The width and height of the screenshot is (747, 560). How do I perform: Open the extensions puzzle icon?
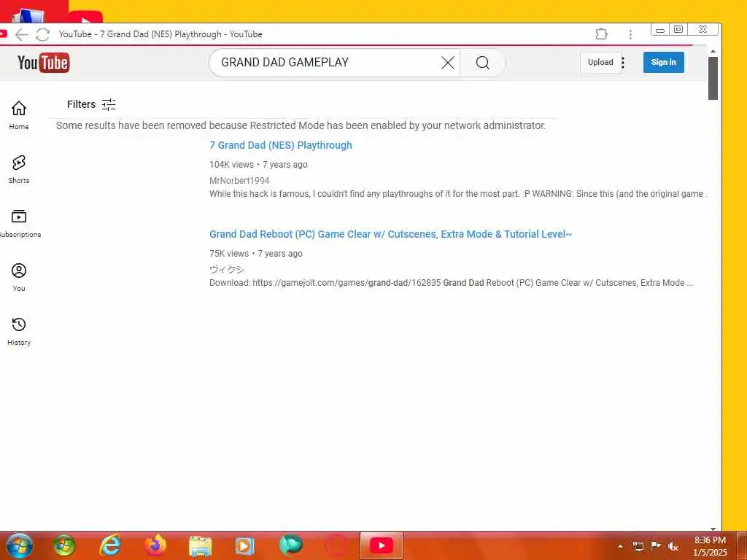601,34
